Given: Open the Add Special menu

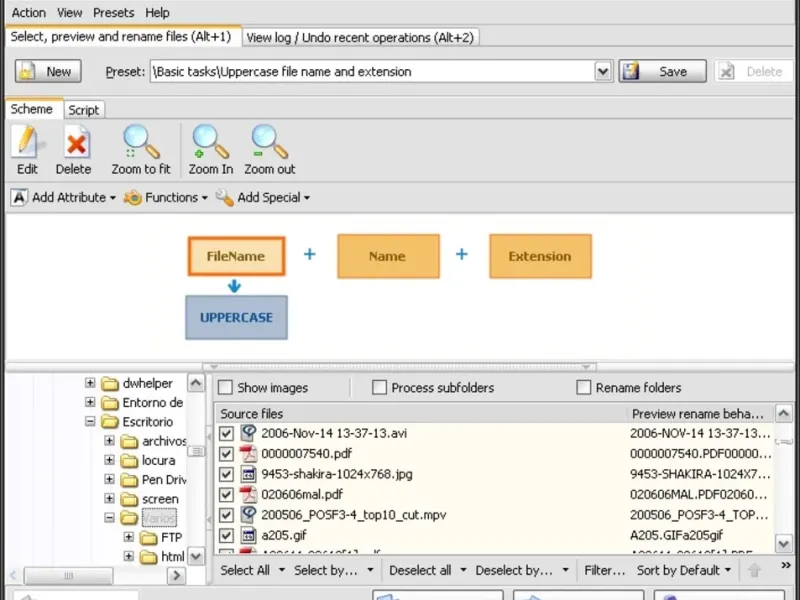Looking at the screenshot, I should click(263, 198).
